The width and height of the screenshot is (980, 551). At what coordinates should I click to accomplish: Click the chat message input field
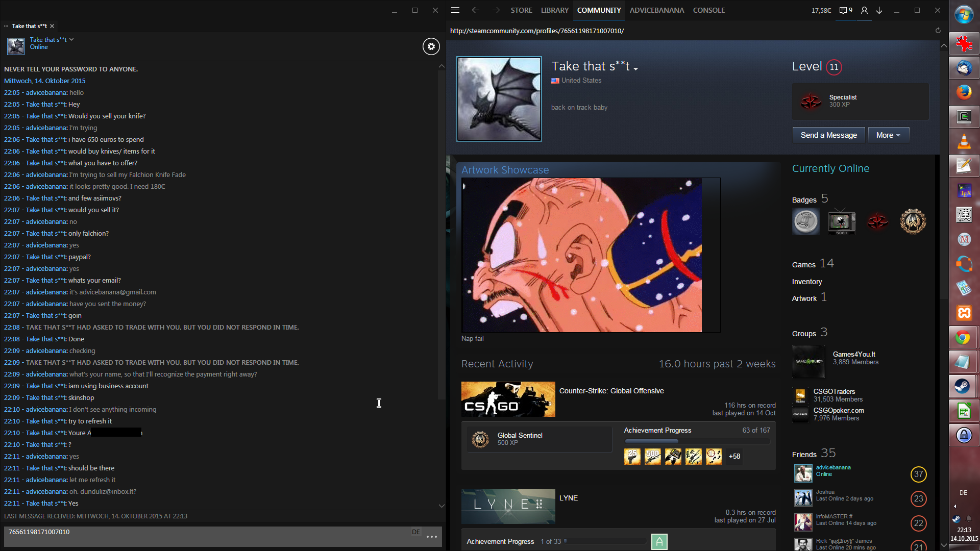(x=204, y=536)
